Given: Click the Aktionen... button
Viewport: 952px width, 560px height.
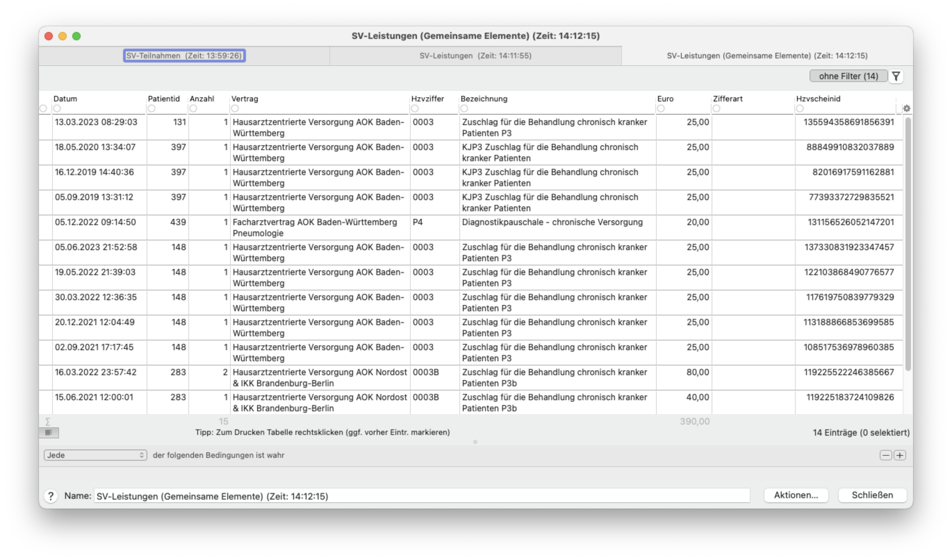Looking at the screenshot, I should 796,495.
